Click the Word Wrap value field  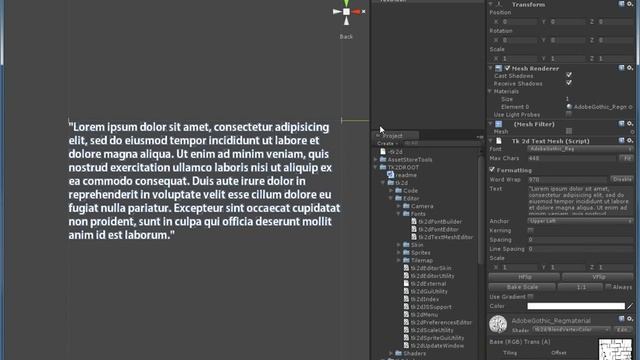(x=568, y=180)
